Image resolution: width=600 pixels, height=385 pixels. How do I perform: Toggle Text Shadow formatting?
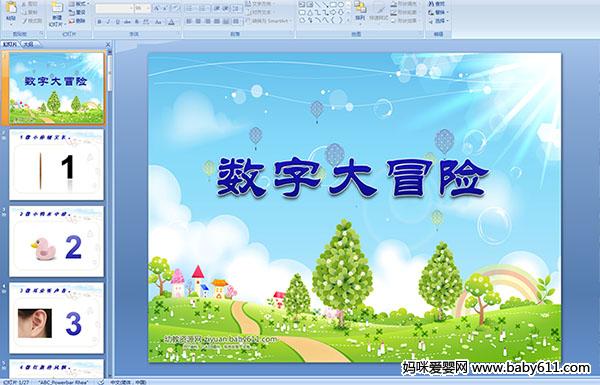pos(137,22)
